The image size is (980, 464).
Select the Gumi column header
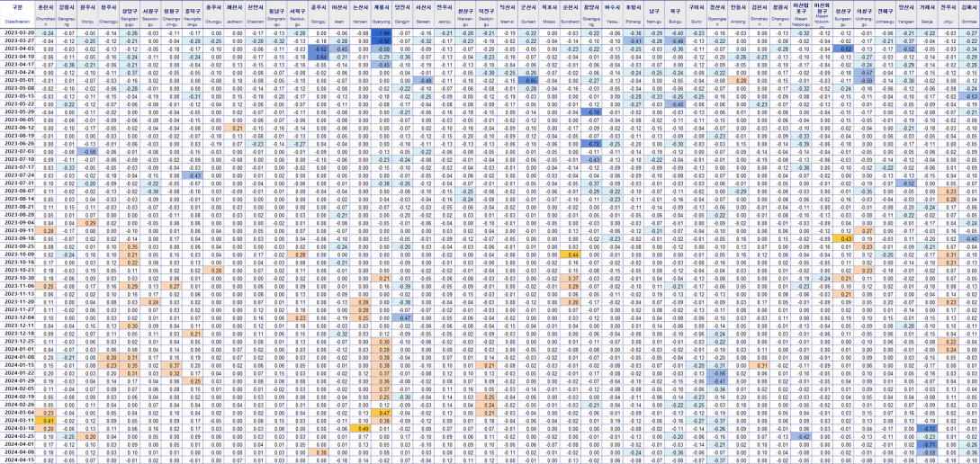point(697,15)
